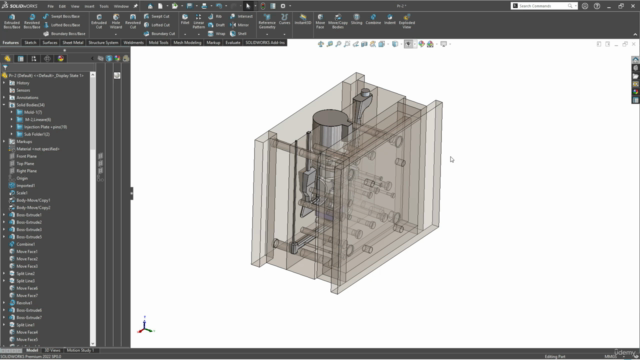Select the Intersect tool

(241, 16)
